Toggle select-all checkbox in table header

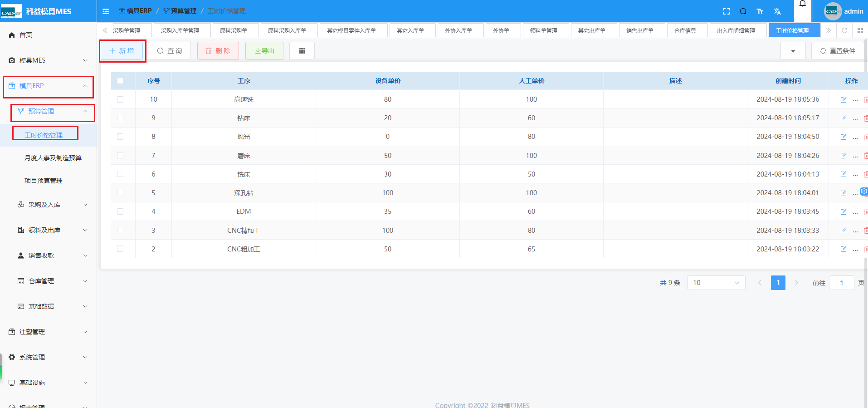(x=120, y=81)
